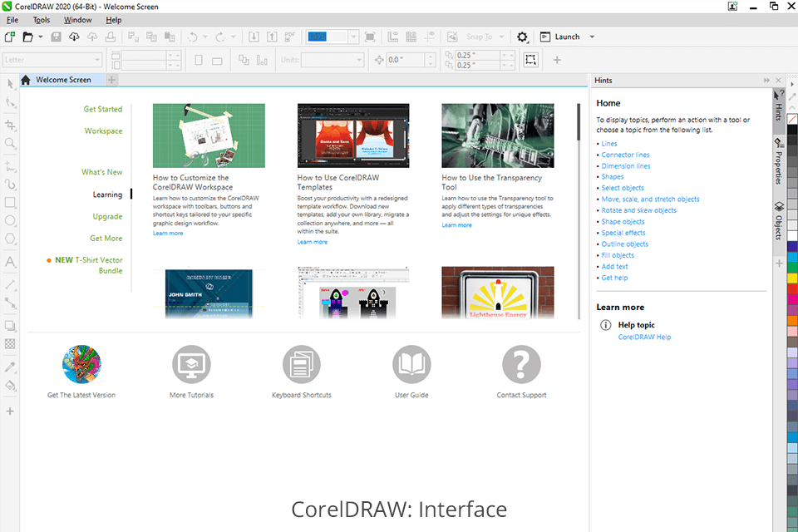The image size is (798, 532).
Task: Open the Customize CorelDRAW Workspace thumbnail
Action: [209, 135]
